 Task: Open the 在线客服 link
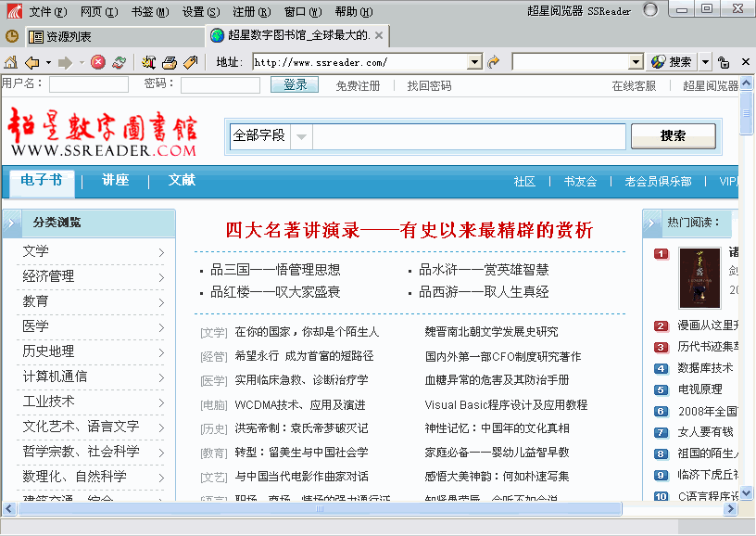tap(634, 86)
